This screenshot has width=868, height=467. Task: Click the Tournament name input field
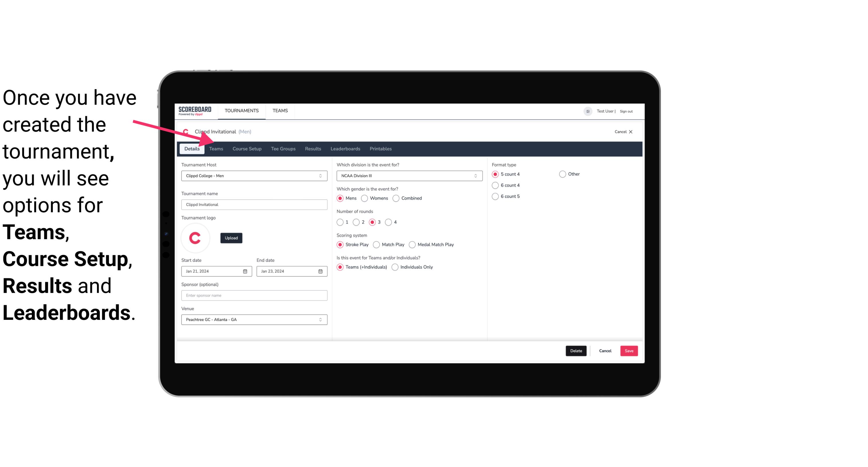point(254,204)
